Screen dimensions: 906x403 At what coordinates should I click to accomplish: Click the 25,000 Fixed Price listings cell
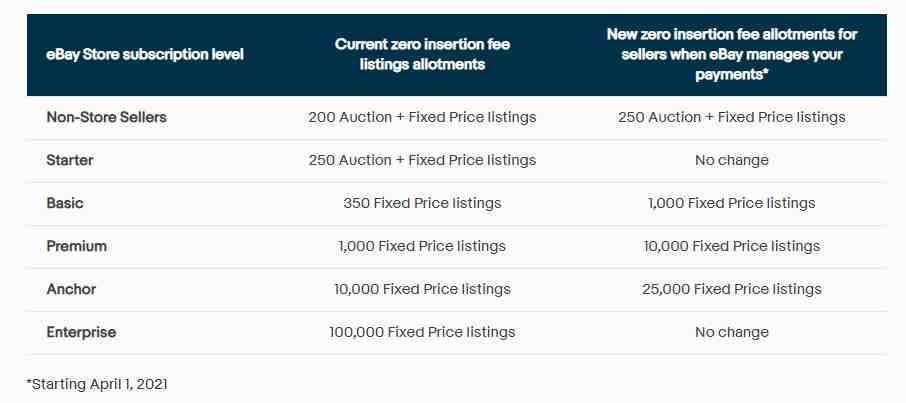tap(732, 289)
